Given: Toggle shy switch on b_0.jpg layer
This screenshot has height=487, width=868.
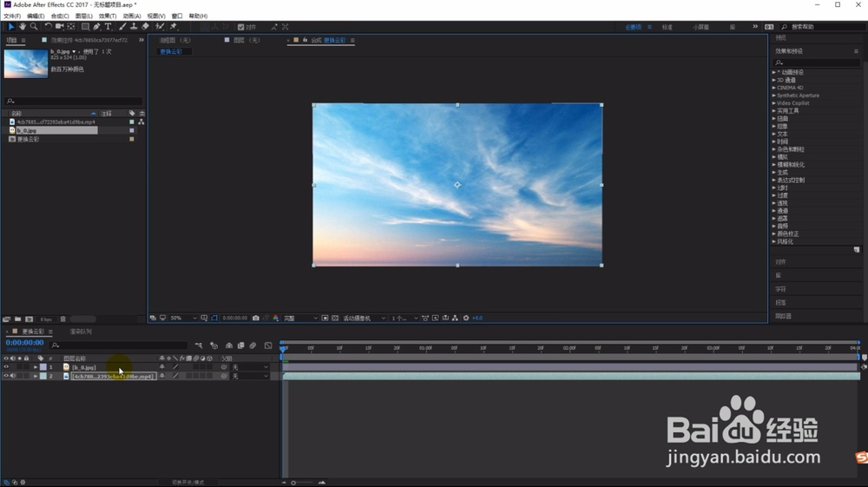Looking at the screenshot, I should pos(162,367).
